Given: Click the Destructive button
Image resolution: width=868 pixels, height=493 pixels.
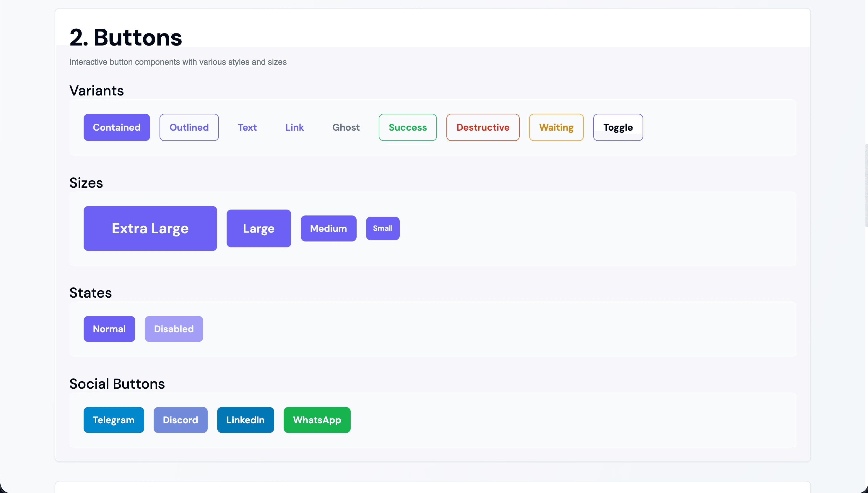Looking at the screenshot, I should 483,127.
